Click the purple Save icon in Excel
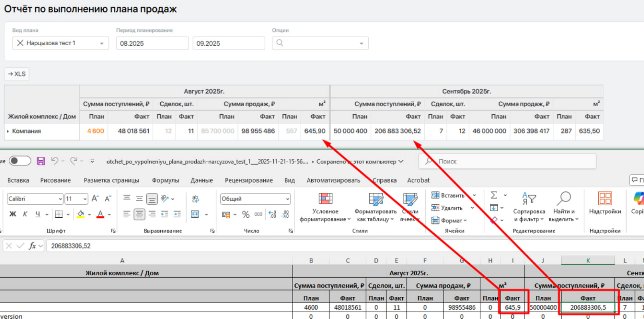 click(41, 161)
